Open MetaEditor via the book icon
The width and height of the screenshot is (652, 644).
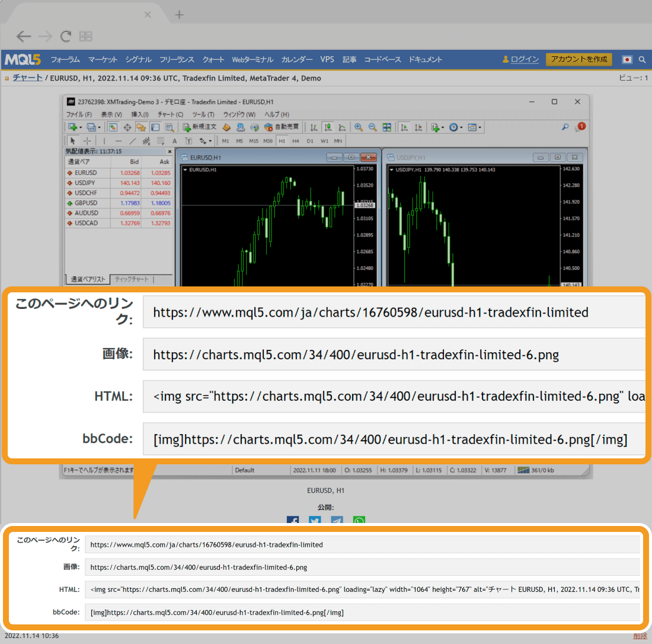[x=226, y=127]
